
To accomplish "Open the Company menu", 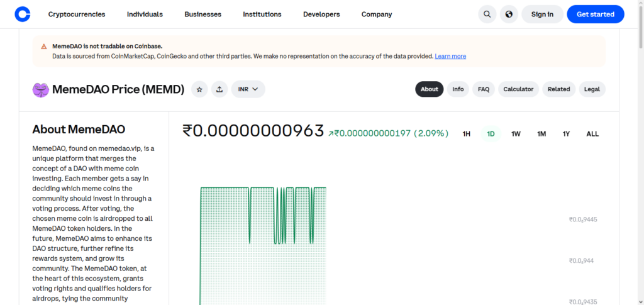I will coord(377,14).
